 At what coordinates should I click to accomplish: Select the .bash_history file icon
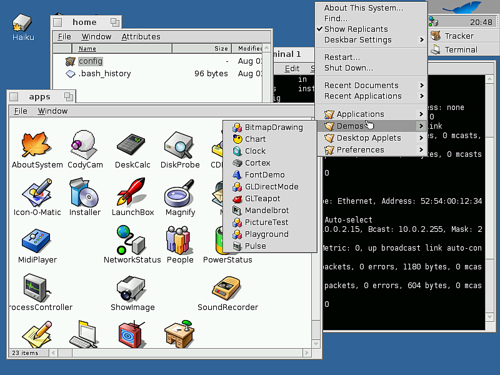pos(70,74)
